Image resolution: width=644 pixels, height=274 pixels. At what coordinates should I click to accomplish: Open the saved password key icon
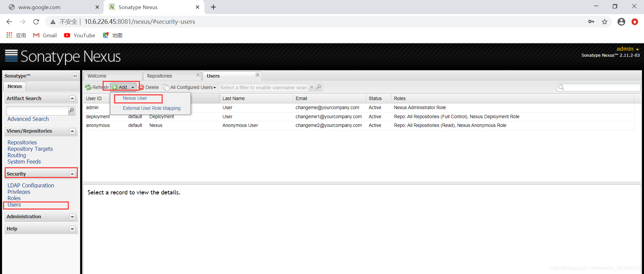pos(591,22)
